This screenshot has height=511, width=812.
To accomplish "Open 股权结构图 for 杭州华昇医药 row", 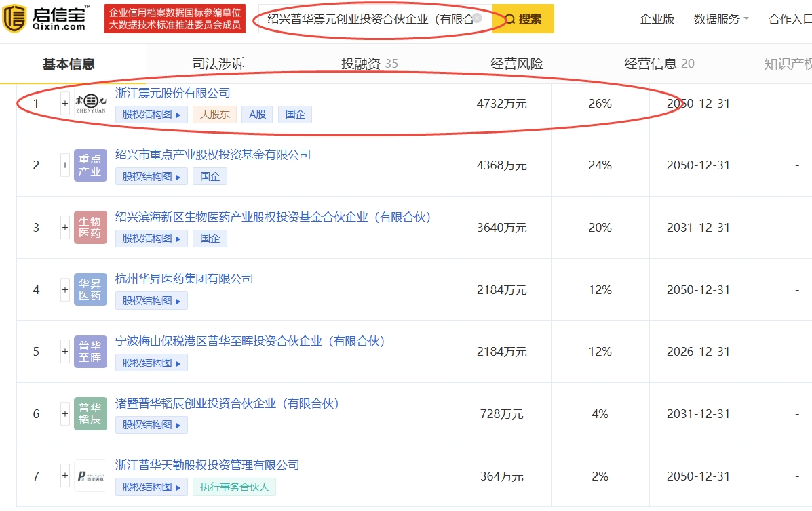I will (151, 300).
